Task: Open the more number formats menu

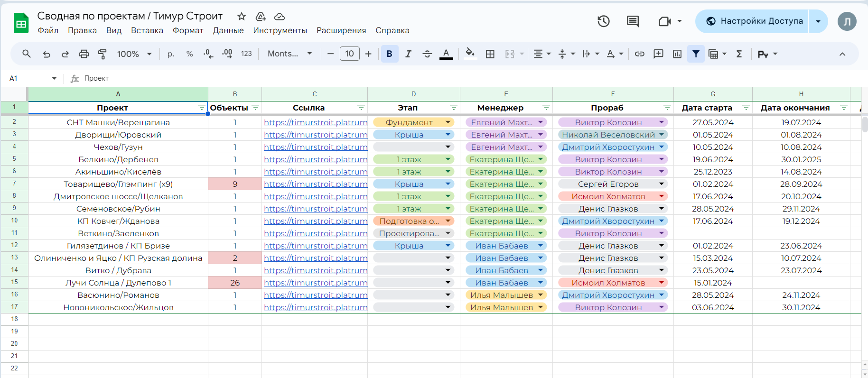Action: pyautogui.click(x=246, y=54)
